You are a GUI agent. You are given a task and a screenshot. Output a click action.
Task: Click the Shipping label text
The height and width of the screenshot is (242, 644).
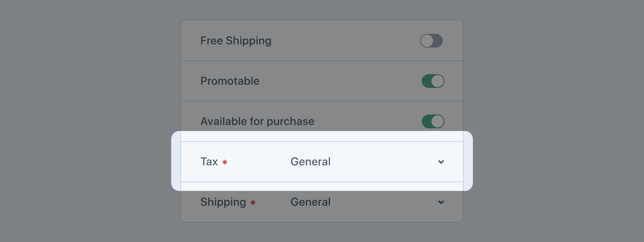coord(223,202)
